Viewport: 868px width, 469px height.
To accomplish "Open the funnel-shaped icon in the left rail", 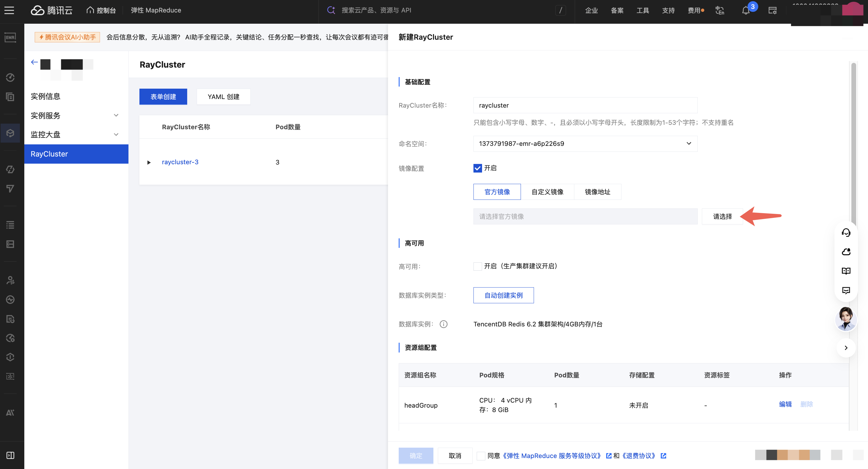I will [10, 189].
